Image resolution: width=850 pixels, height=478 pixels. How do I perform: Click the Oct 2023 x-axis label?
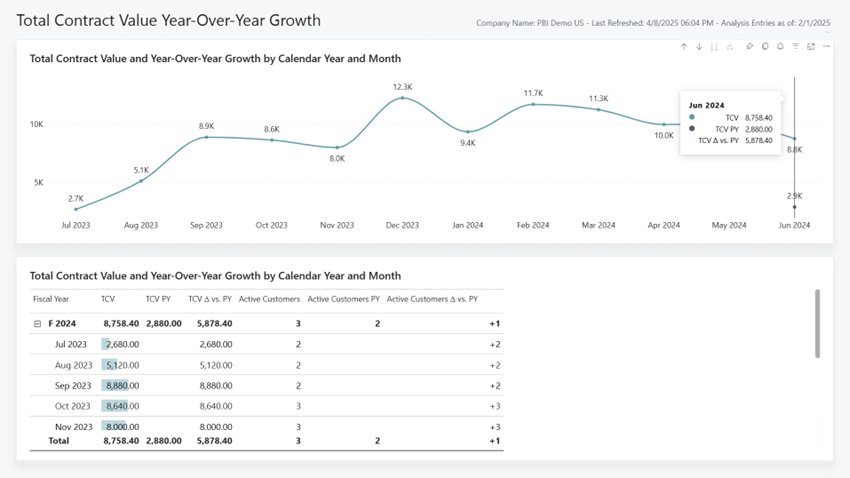(x=272, y=225)
